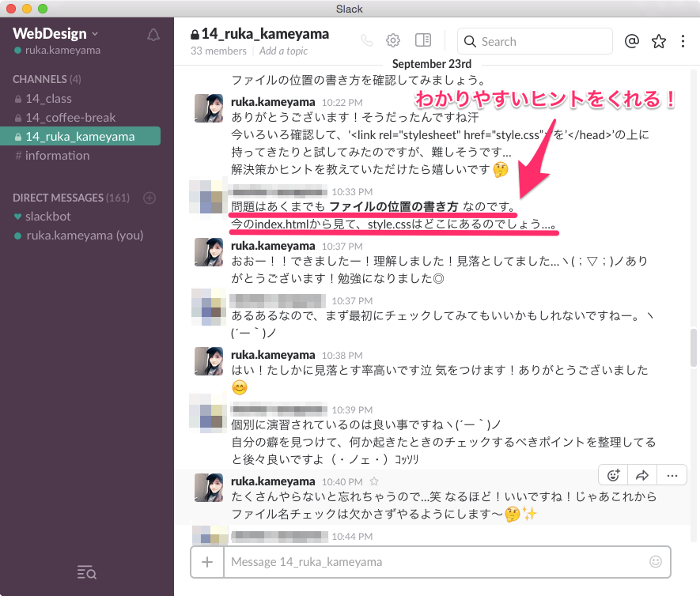Click 10:39 PM timestamp
The image size is (700, 596).
coord(352,410)
